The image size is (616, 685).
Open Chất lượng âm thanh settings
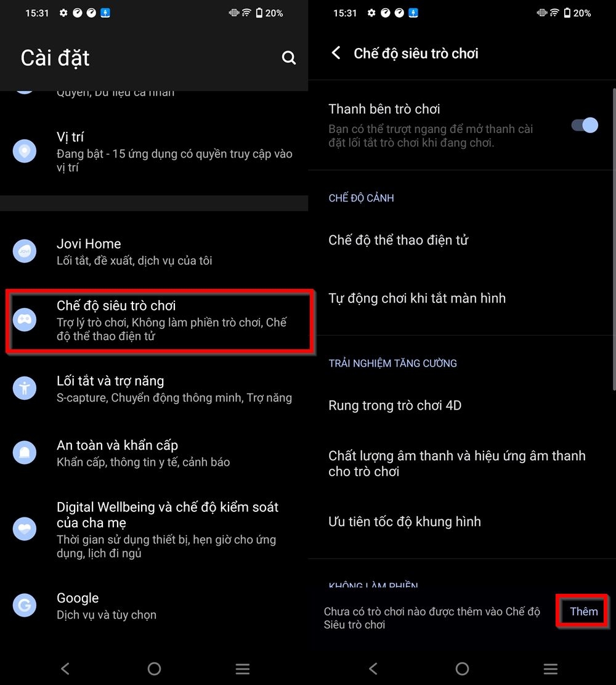coord(462,463)
